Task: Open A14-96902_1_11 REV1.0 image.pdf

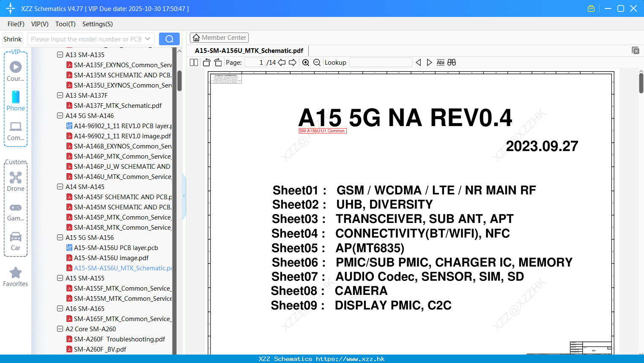Action: pyautogui.click(x=119, y=136)
